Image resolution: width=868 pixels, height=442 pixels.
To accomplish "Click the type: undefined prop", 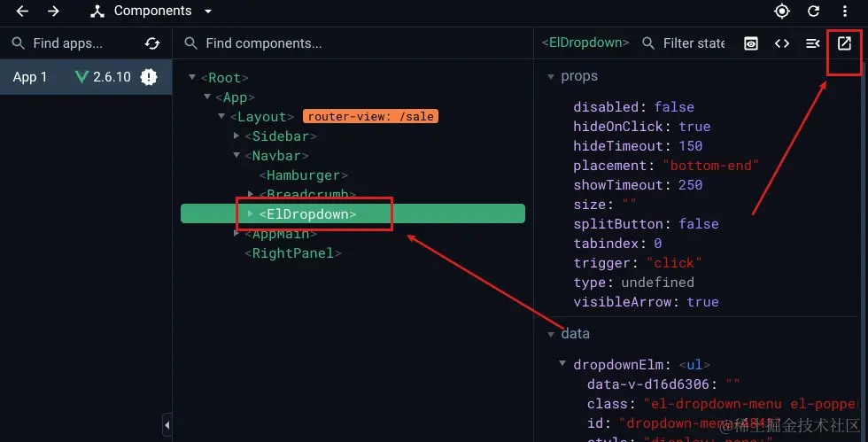I will pos(633,282).
